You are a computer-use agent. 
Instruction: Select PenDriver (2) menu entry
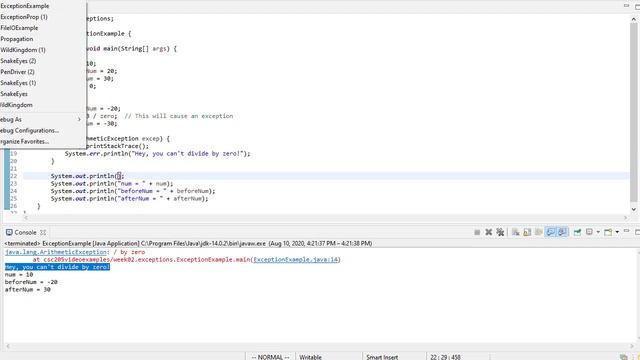(x=17, y=72)
